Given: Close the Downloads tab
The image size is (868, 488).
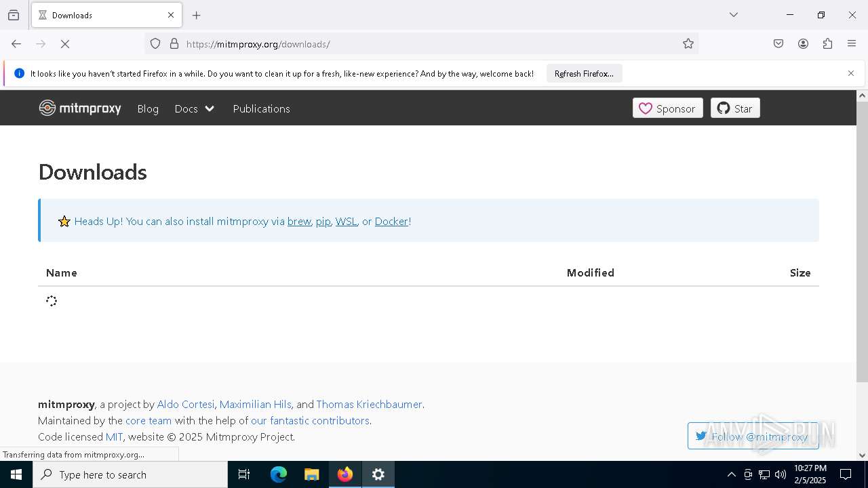Looking at the screenshot, I should (171, 15).
